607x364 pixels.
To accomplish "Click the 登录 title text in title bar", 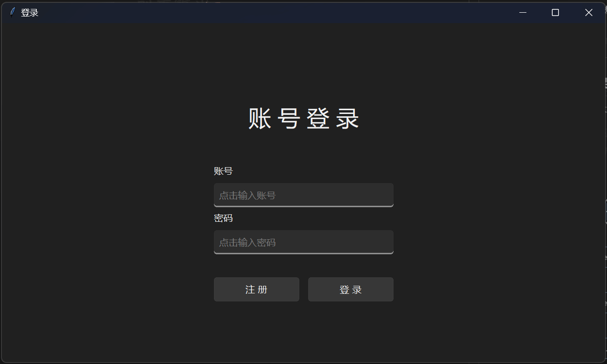I will pos(30,13).
